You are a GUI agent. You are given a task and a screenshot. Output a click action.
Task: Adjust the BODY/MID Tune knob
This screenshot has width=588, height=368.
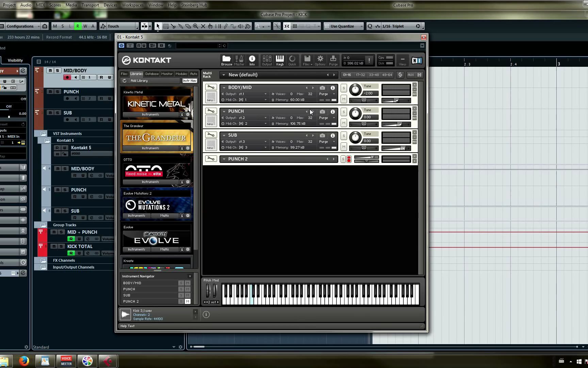pyautogui.click(x=355, y=90)
